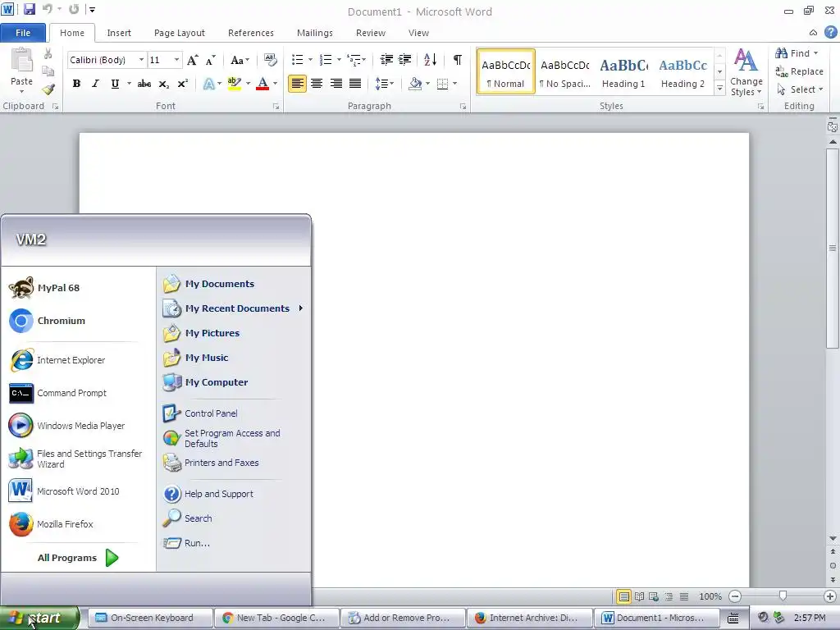Image resolution: width=840 pixels, height=630 pixels.
Task: Launch Mozilla Firefox from Start menu
Action: (52, 524)
